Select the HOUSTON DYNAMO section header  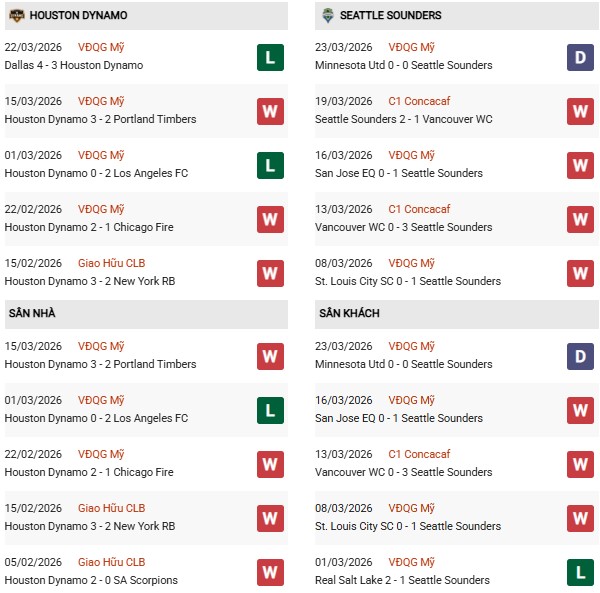pos(78,16)
